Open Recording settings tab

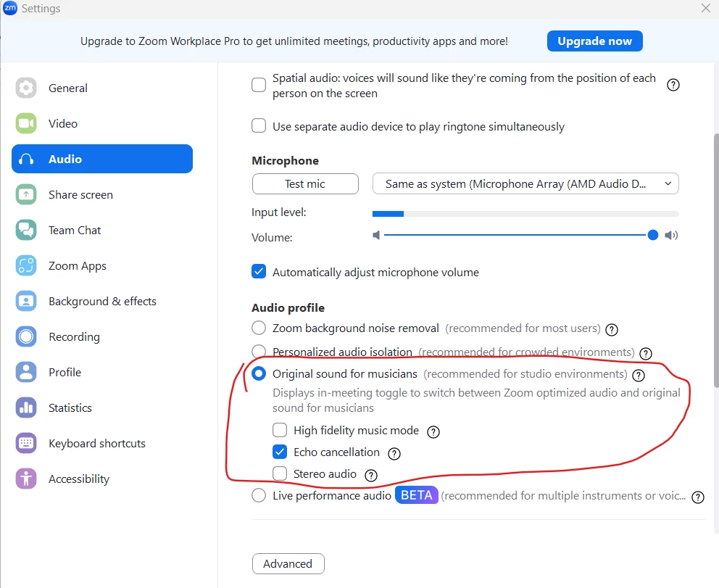[x=101, y=336]
